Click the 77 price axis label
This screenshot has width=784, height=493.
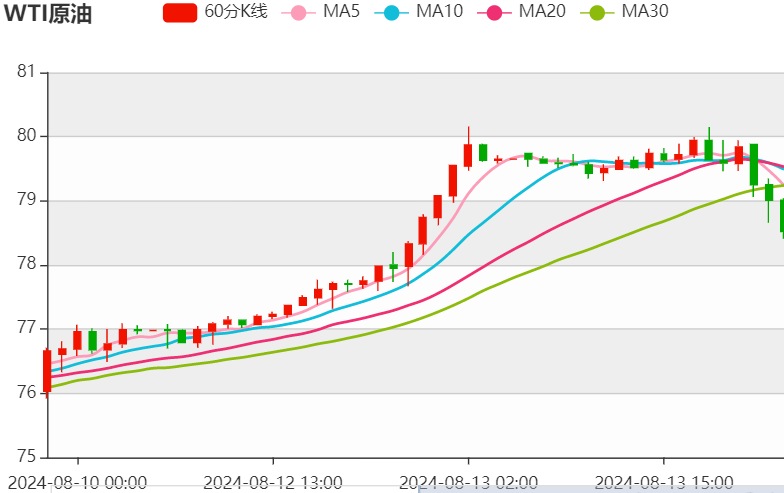click(x=26, y=328)
